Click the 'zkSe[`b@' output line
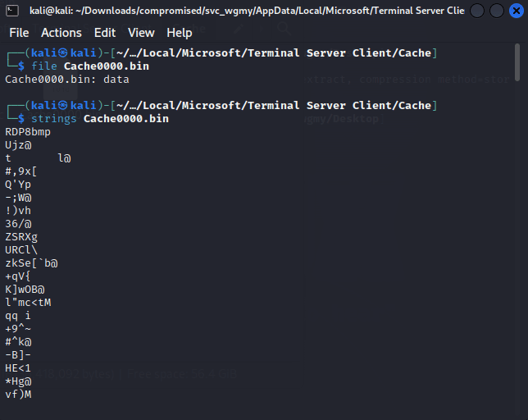Screen dimensions: 528x420 point(31,263)
